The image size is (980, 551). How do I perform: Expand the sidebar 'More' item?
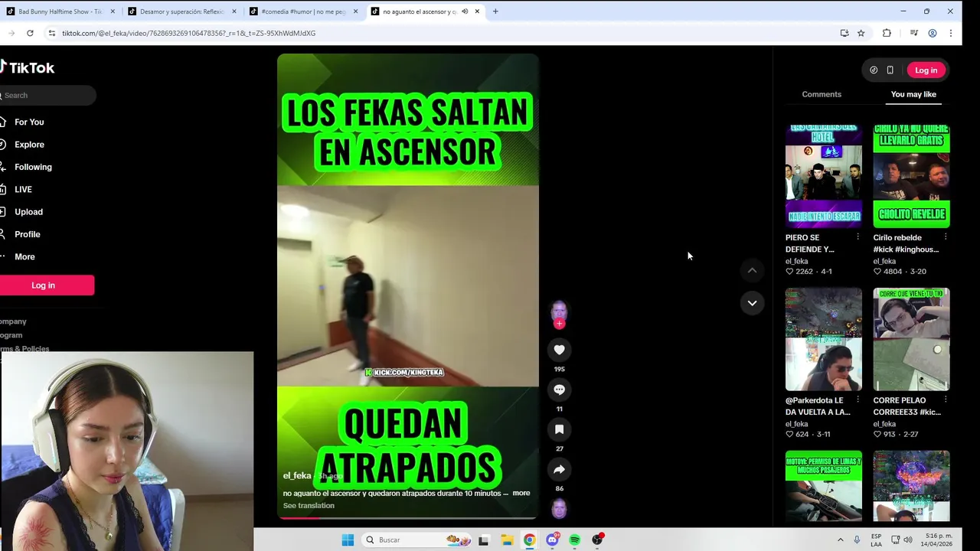24,256
